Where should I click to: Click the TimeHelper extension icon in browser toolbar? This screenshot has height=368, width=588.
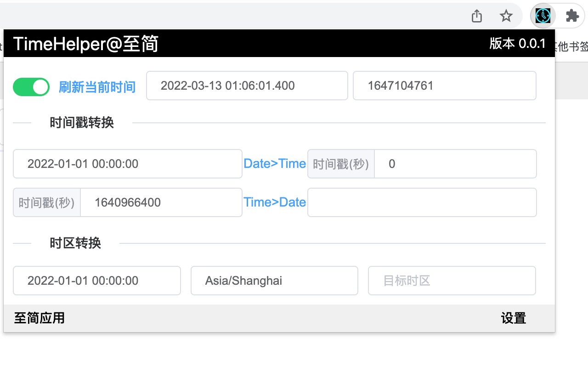(x=543, y=15)
